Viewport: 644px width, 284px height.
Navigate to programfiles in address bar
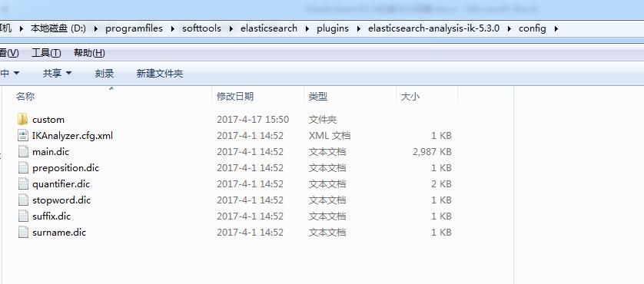click(x=134, y=28)
